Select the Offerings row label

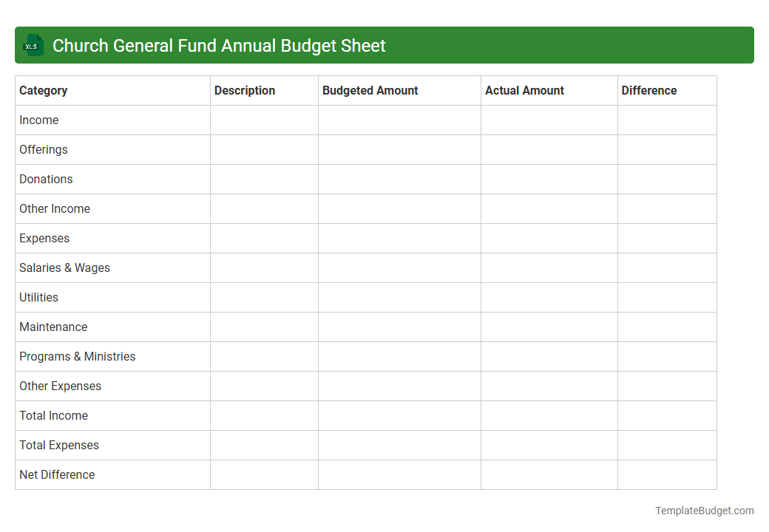click(43, 149)
